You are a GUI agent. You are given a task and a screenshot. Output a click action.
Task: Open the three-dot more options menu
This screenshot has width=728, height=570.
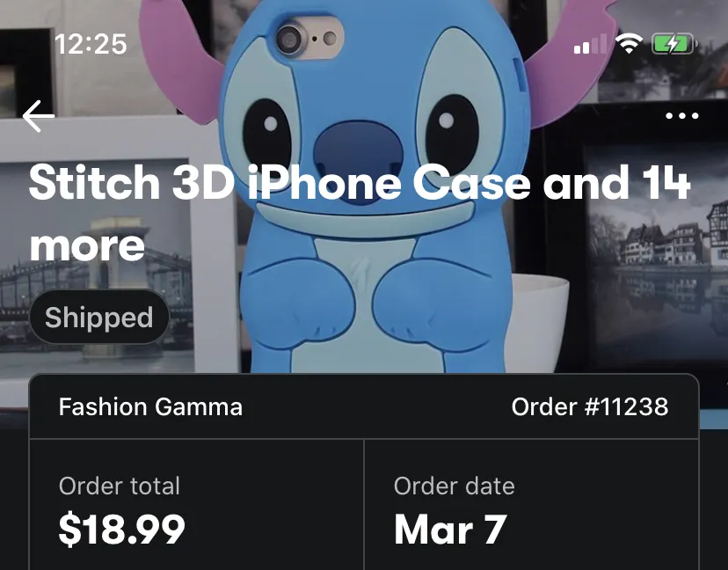pyautogui.click(x=681, y=116)
